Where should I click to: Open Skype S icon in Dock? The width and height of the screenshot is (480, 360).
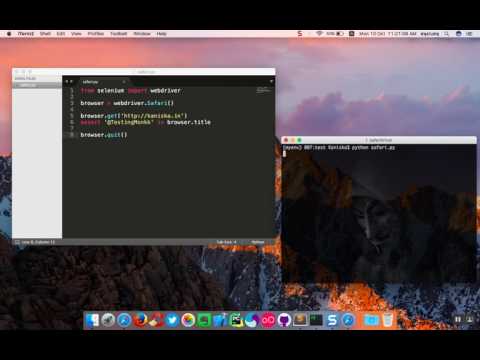point(332,320)
